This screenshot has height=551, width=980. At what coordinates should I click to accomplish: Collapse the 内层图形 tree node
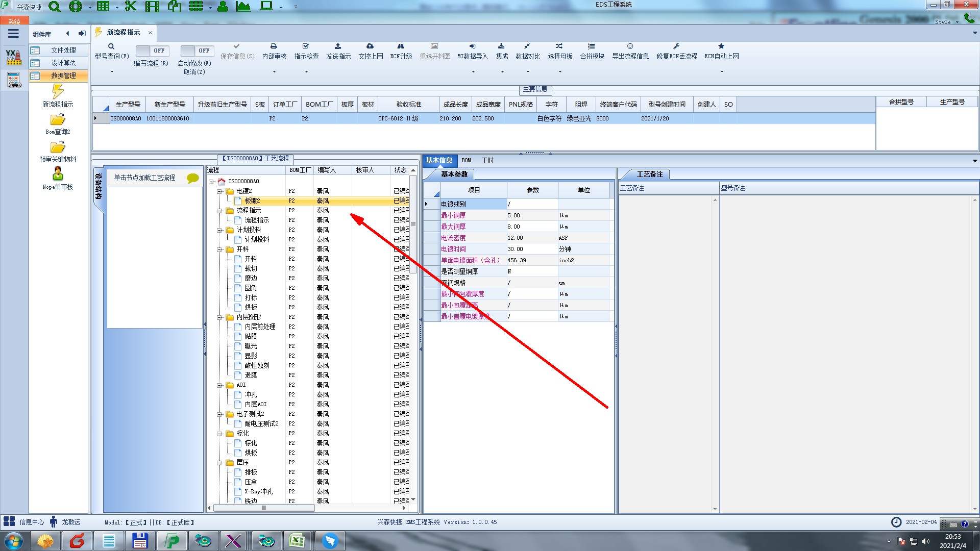(219, 317)
